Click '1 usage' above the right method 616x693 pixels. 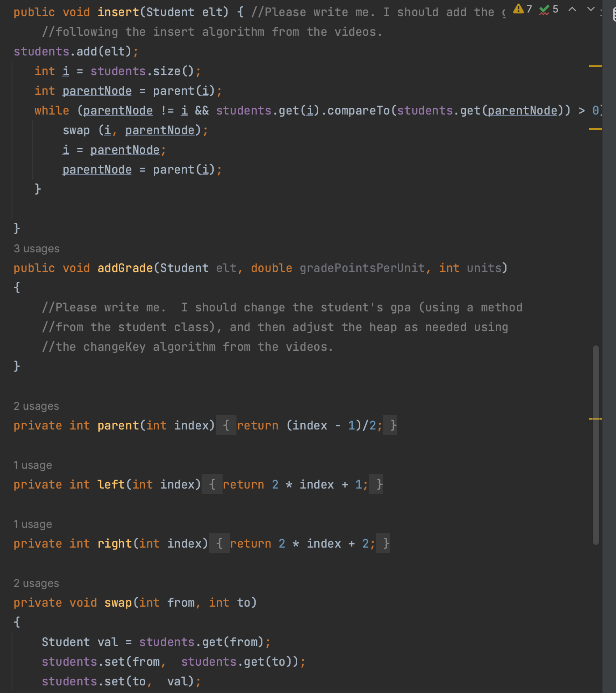point(33,524)
